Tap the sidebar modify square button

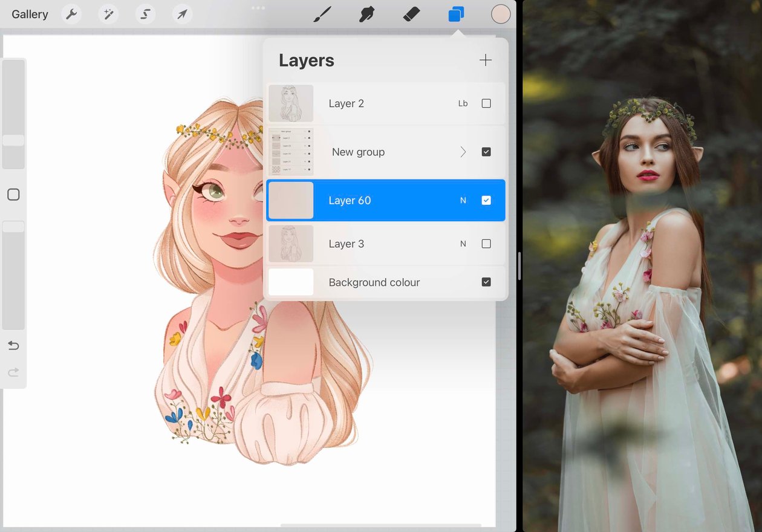[13, 195]
